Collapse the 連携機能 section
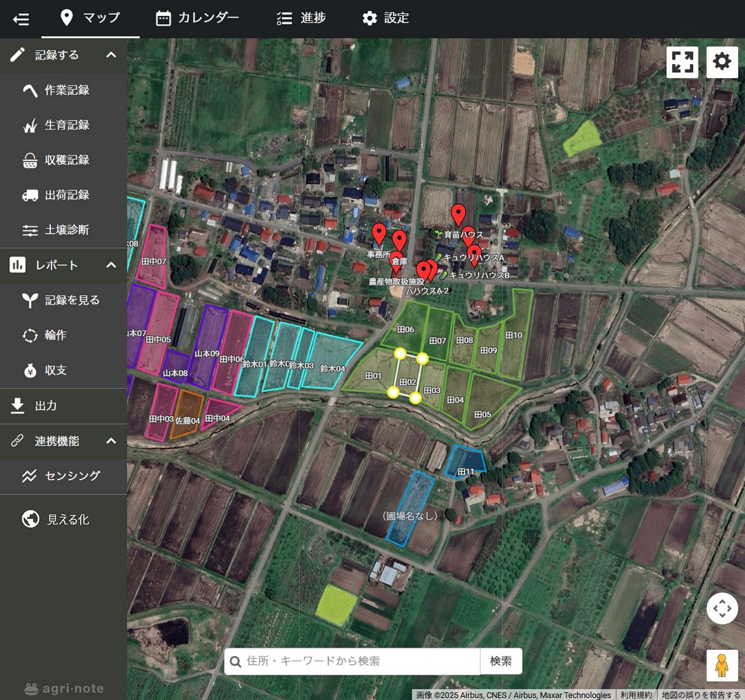 tap(111, 441)
